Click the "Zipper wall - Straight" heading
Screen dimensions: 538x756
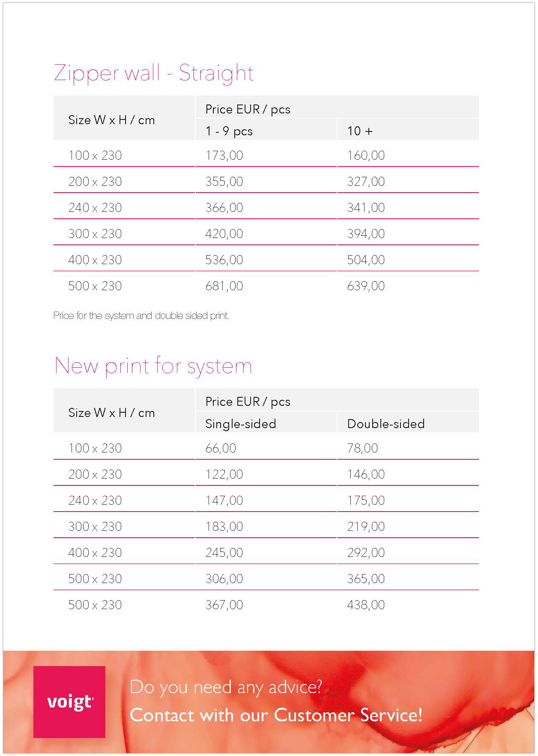(154, 73)
